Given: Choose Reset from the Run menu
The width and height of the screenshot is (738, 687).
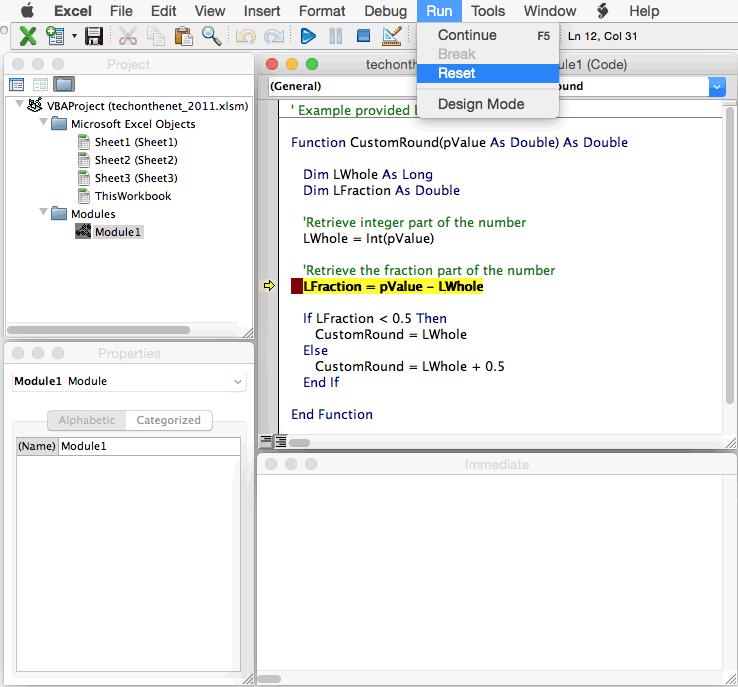Looking at the screenshot, I should click(457, 73).
